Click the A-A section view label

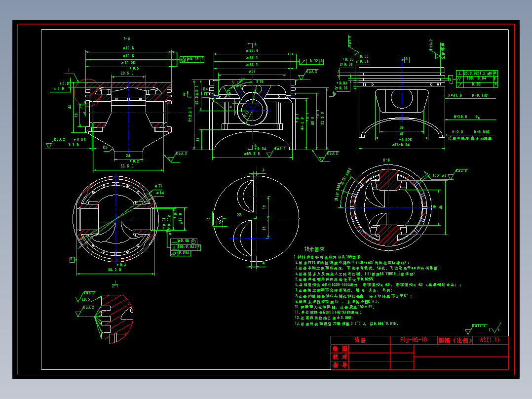127,39
